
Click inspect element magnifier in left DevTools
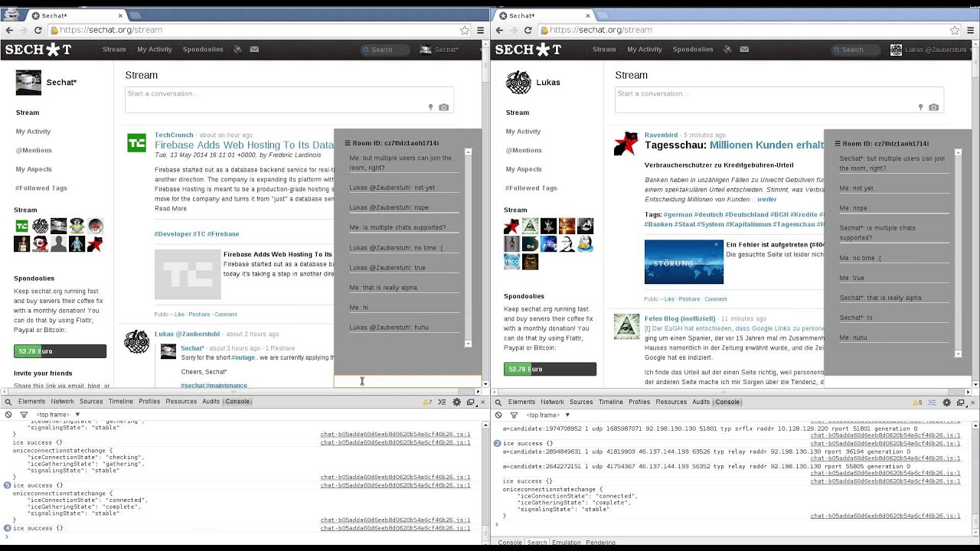(x=8, y=402)
